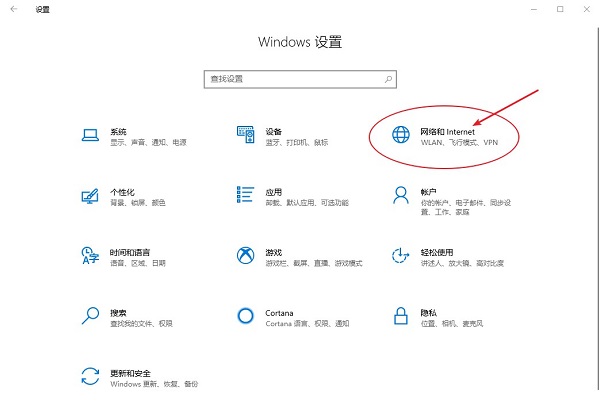Click the Windows 更新、恢复、备份 description
The image size is (600, 409).
(154, 384)
